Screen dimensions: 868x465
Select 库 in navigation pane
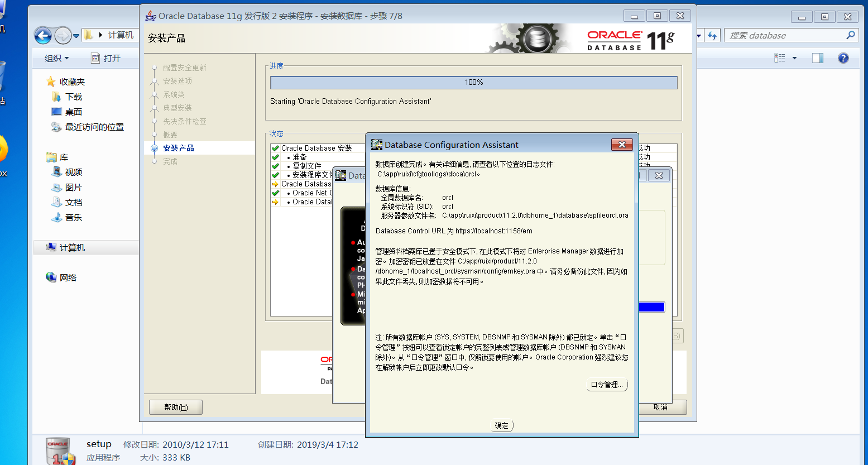pyautogui.click(x=64, y=157)
